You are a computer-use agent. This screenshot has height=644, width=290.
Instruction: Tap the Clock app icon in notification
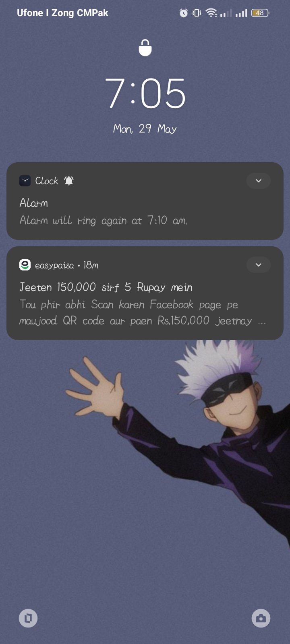tap(25, 181)
